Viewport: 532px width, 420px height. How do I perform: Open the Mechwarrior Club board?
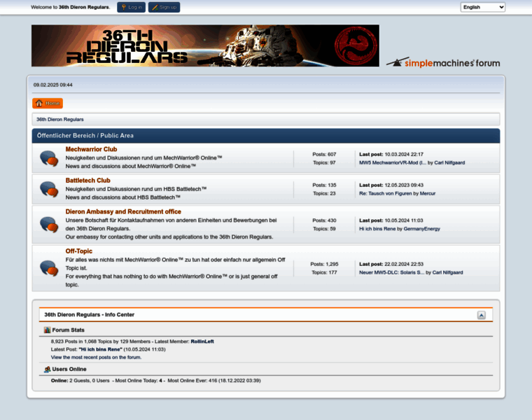(x=91, y=149)
